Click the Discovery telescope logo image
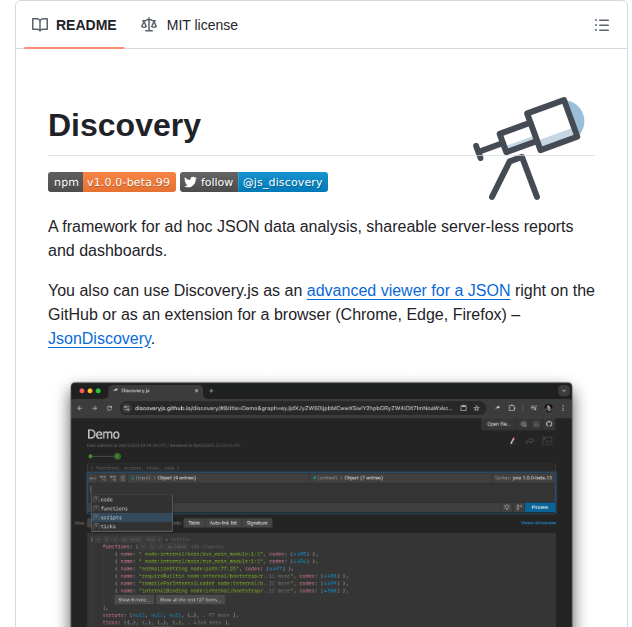Viewport: 632px width, 627px height. click(x=529, y=148)
